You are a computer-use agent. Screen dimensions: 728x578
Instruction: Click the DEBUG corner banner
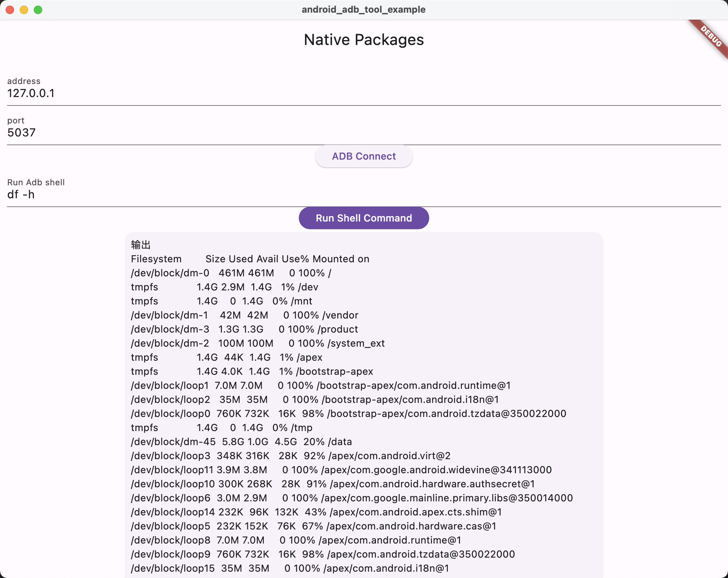click(710, 37)
